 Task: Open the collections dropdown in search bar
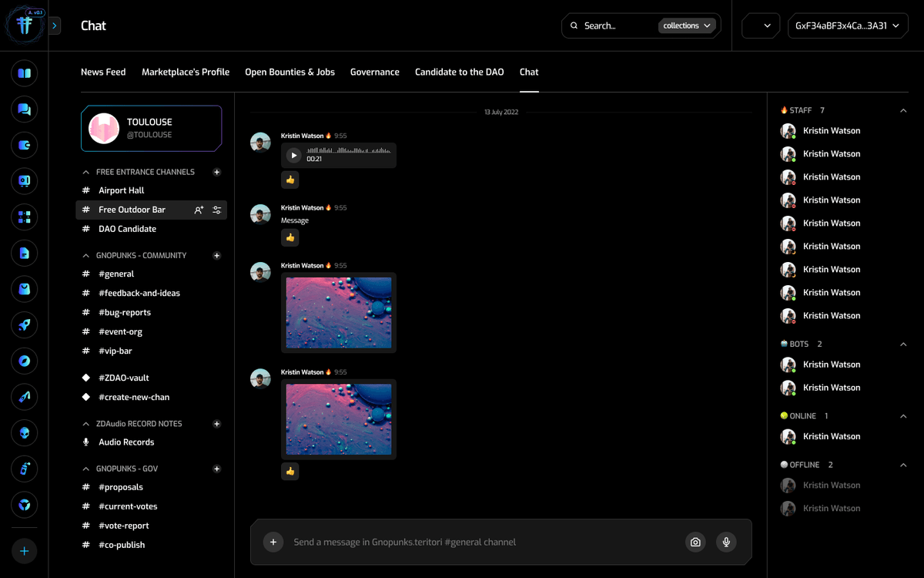[687, 25]
